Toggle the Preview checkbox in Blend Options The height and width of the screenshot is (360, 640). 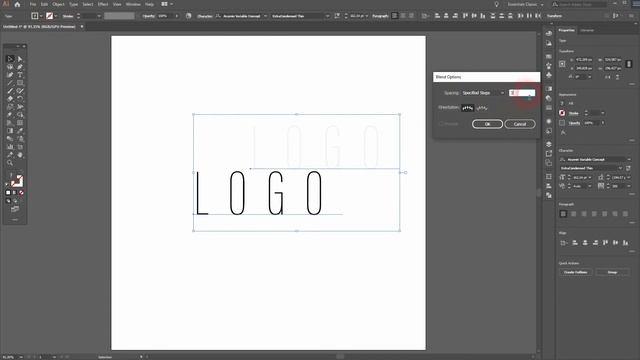pos(441,124)
